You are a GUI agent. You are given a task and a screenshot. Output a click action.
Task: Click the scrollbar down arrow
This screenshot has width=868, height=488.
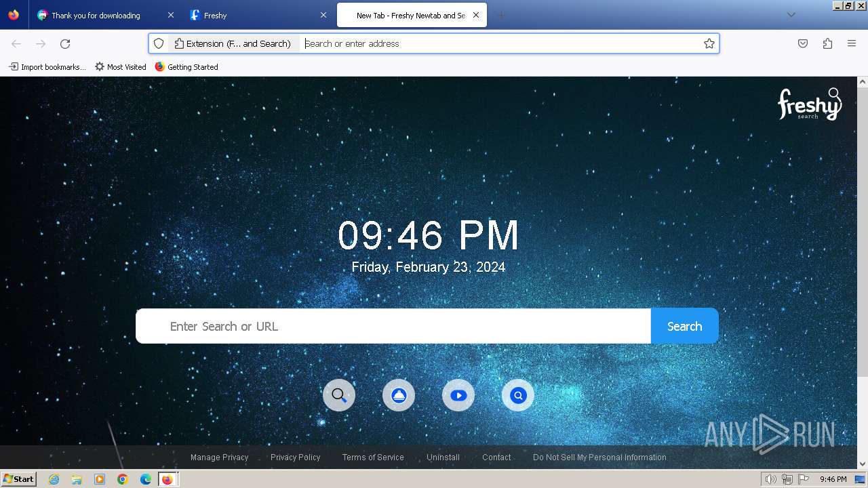tap(863, 464)
